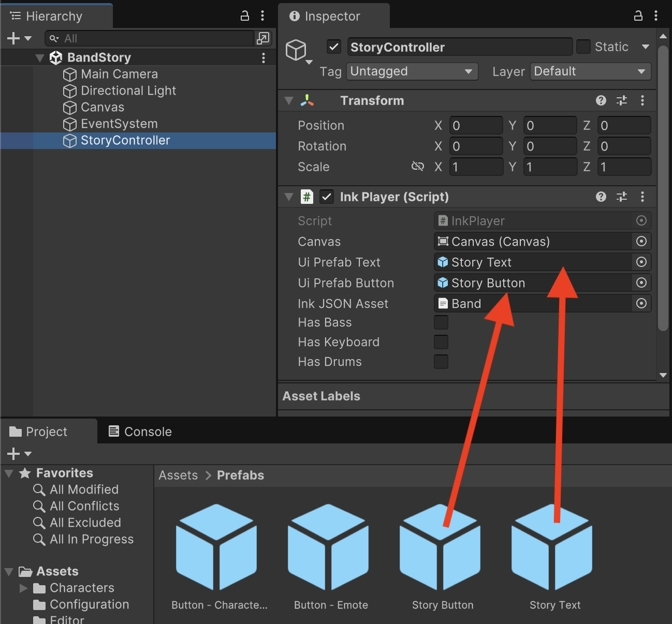This screenshot has width=672, height=624.
Task: Open Ink Player preset settings icon
Action: (x=621, y=197)
